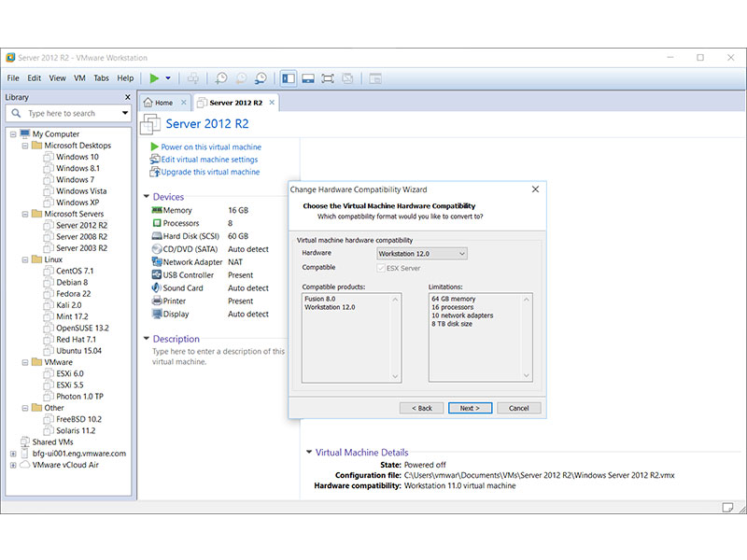Select Windows 10 in the library
Screen dimensions: 747x560
tap(78, 157)
